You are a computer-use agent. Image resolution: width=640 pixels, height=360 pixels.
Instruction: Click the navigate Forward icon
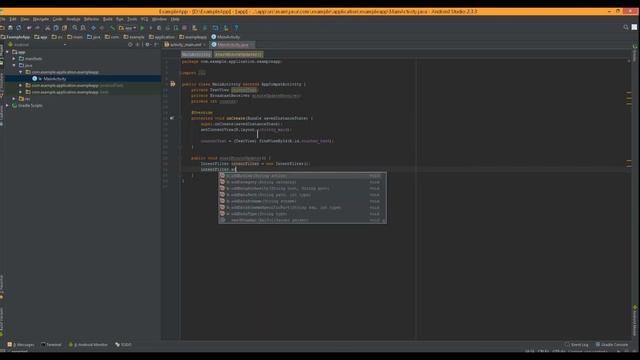pyautogui.click(x=102, y=28)
